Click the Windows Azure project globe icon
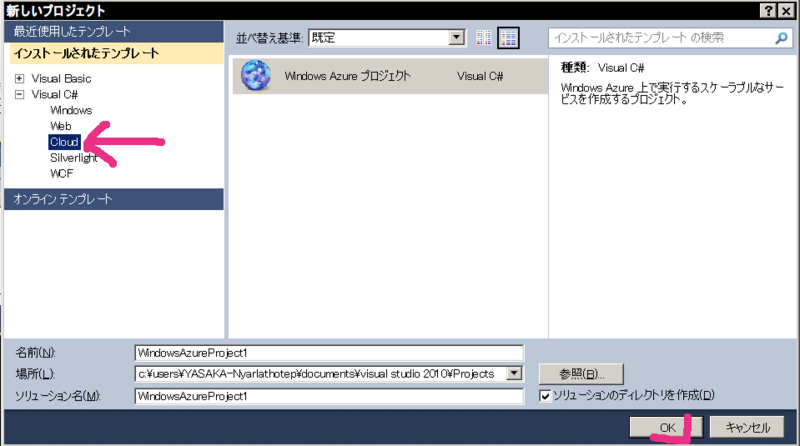 click(256, 76)
